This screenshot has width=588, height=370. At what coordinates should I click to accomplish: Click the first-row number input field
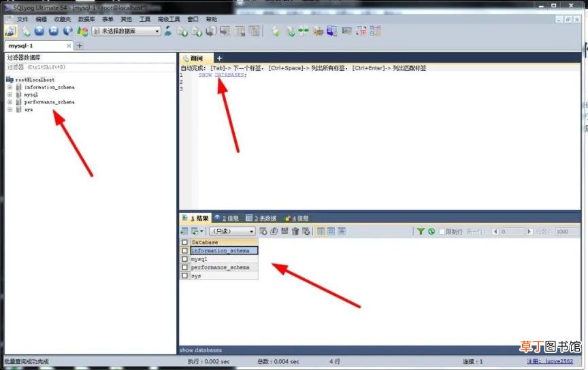point(512,232)
